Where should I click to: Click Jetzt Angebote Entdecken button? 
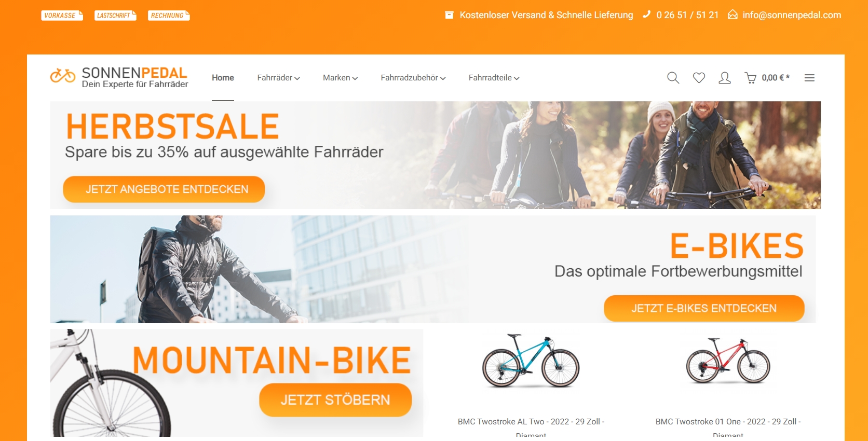pos(164,189)
